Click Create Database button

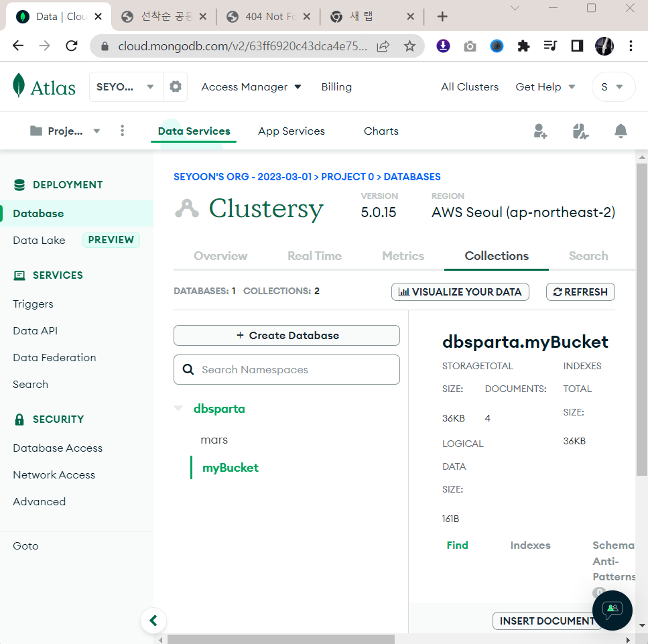coord(287,335)
